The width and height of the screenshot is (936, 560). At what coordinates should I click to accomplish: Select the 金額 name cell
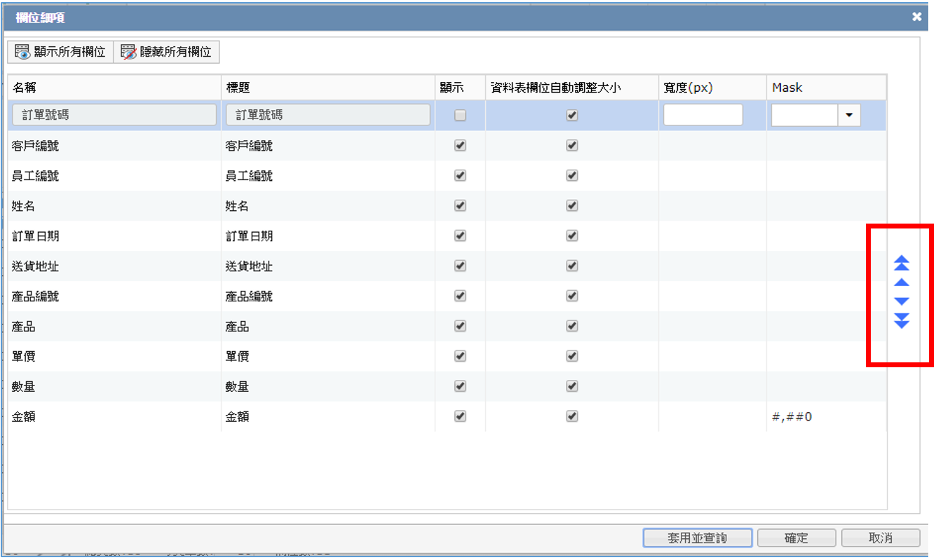coord(114,416)
